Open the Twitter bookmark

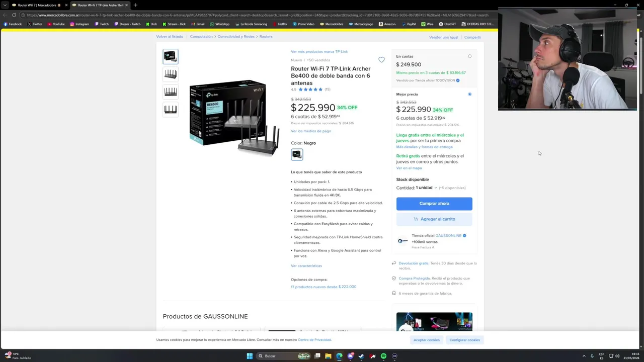35,24
